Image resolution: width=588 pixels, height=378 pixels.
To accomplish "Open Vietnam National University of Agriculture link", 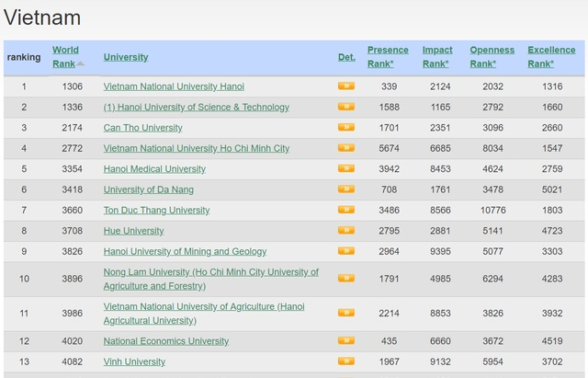I will [x=204, y=314].
